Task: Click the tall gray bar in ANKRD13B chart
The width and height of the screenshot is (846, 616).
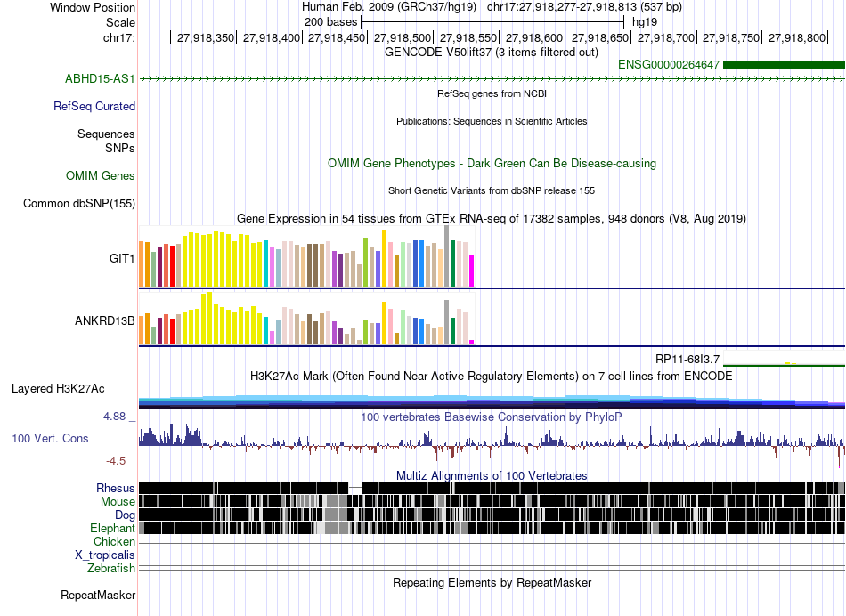Action: (446, 322)
